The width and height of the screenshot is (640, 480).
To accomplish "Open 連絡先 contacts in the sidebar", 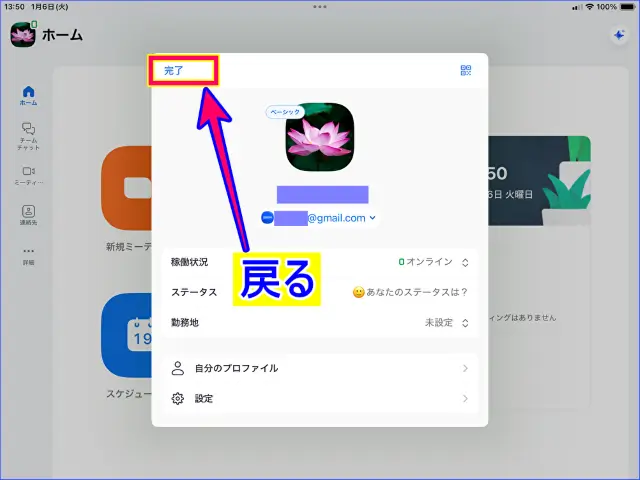I will [28, 215].
